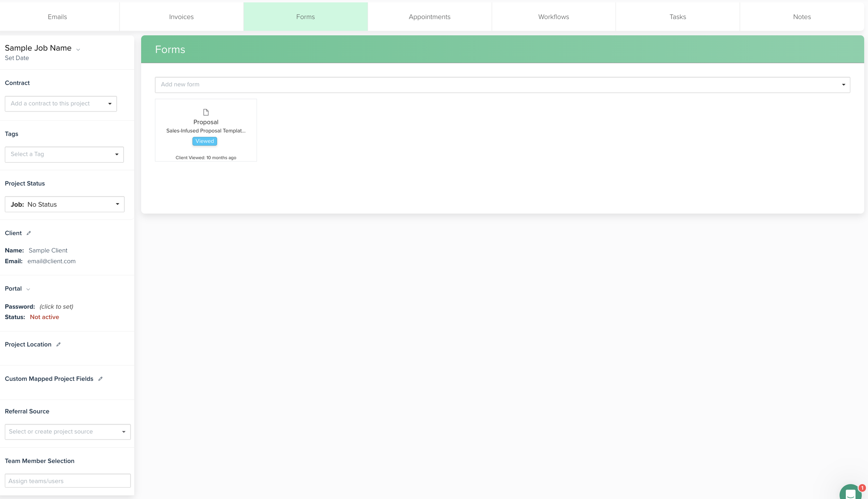Open the Workflows tab
This screenshot has width=868, height=499.
click(x=553, y=17)
